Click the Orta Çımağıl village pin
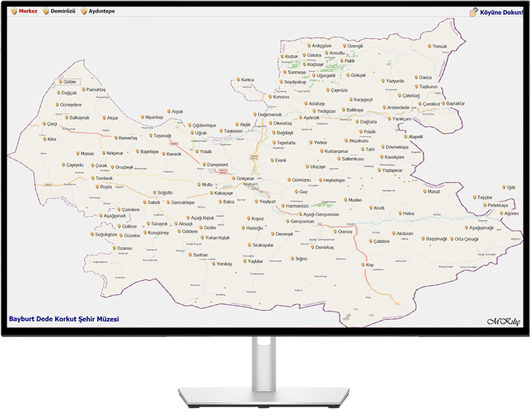The image size is (532, 417). click(452, 239)
